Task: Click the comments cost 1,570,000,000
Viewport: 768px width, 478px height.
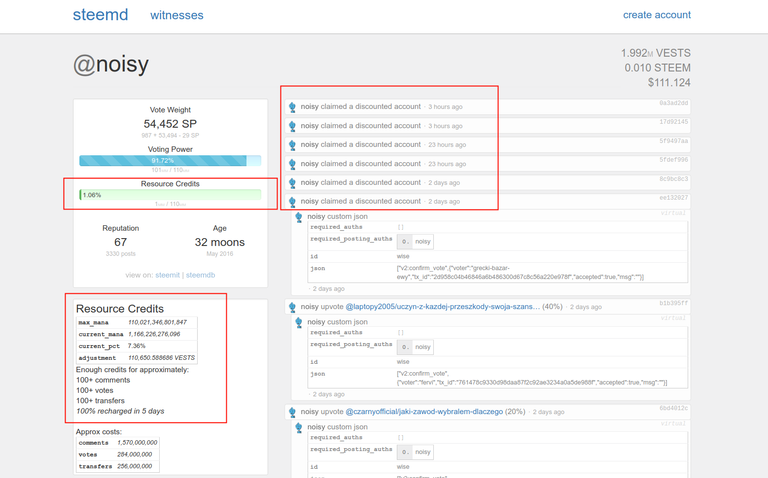Action: 137,443
